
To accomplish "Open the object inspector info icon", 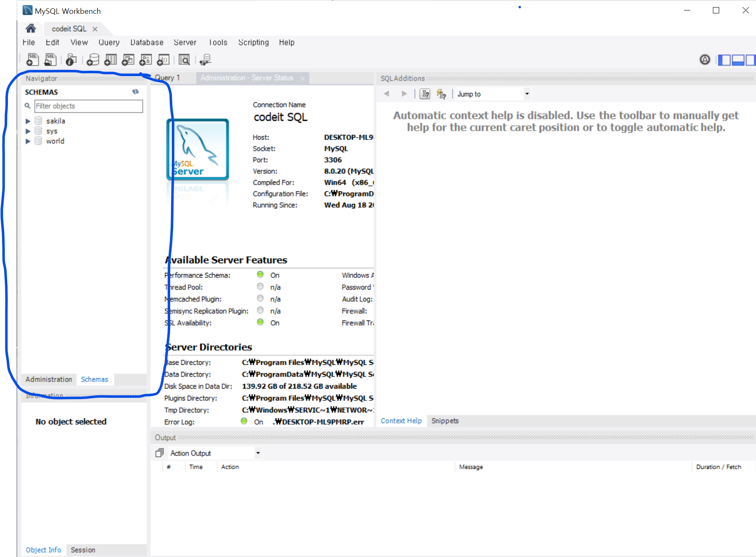I will coord(72,60).
